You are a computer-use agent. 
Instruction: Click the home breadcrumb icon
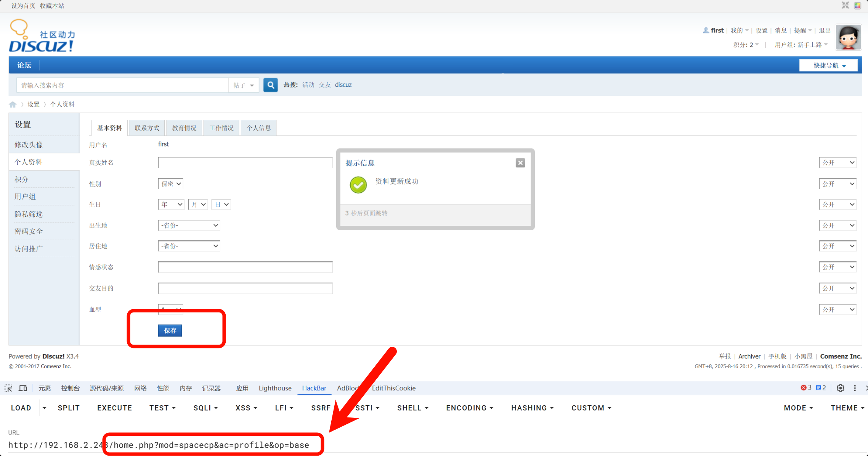[x=13, y=105]
